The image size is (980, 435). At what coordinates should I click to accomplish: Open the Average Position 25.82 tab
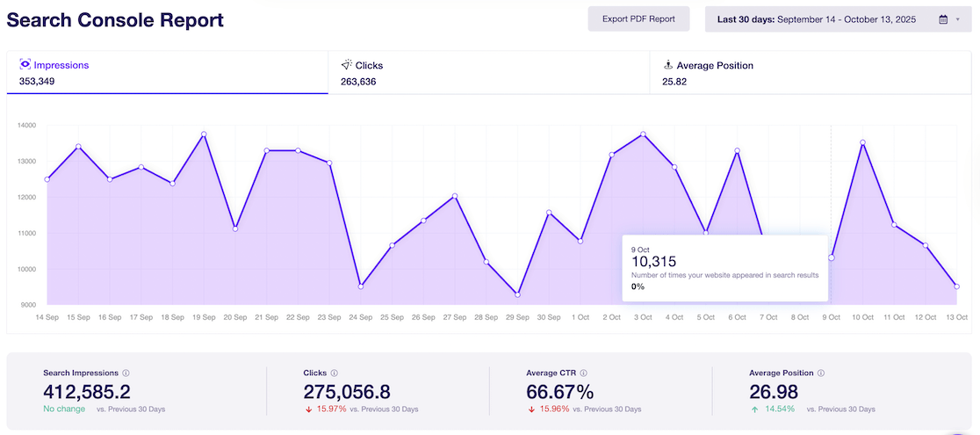click(810, 73)
